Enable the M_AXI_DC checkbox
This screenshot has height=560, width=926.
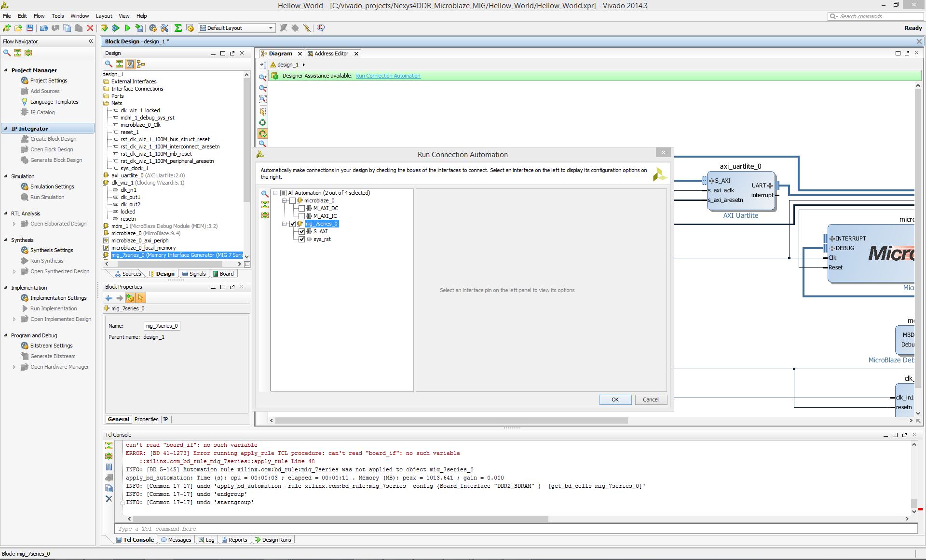coord(302,208)
